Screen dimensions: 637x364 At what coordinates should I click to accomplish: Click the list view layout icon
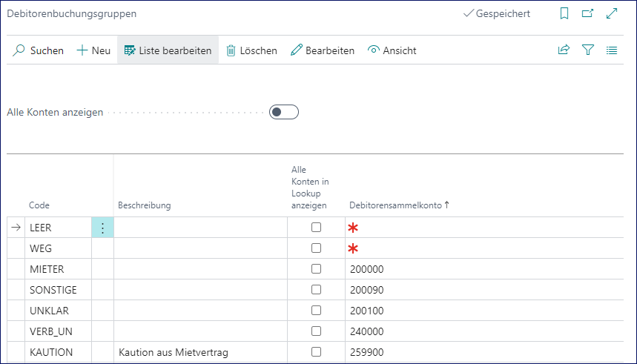611,50
